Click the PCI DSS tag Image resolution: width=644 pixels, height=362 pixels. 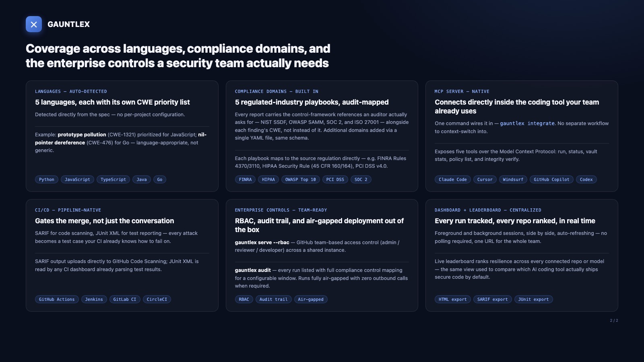pyautogui.click(x=335, y=179)
